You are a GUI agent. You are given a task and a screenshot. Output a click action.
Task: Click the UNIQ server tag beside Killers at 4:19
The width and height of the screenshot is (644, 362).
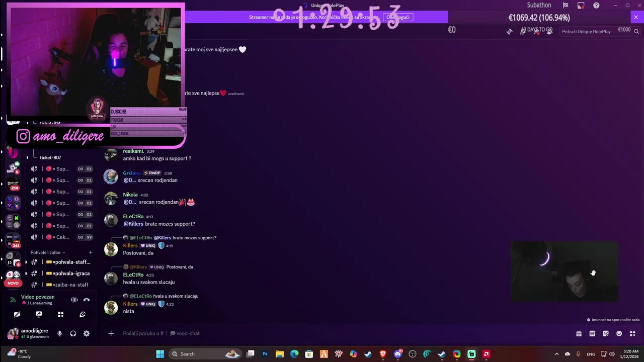(x=148, y=246)
